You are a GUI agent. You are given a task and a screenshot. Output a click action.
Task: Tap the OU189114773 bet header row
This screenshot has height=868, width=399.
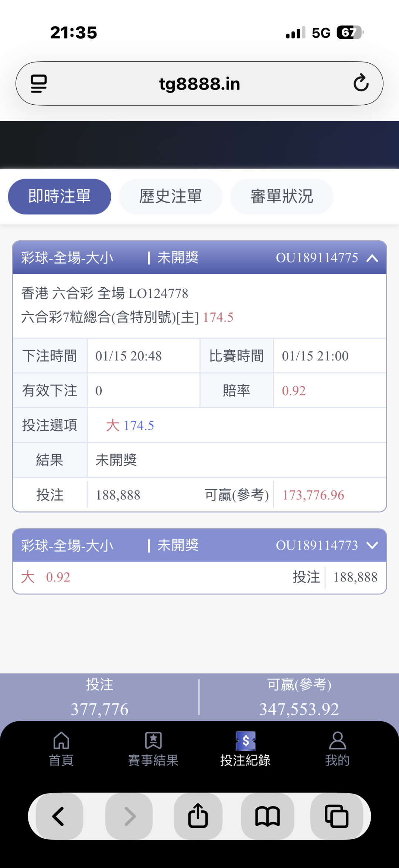point(199,545)
